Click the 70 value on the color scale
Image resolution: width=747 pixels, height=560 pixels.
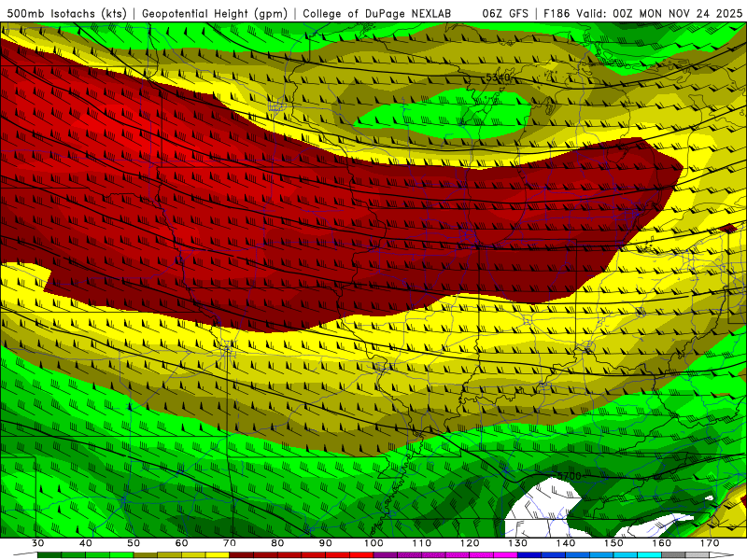[x=230, y=543]
